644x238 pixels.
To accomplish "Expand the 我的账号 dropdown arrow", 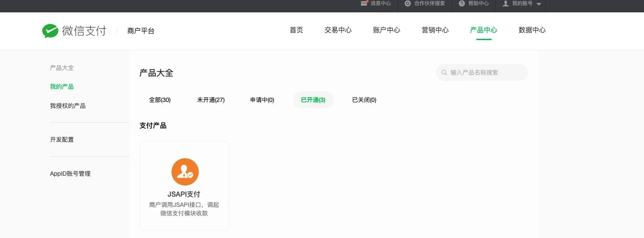I will click(539, 4).
